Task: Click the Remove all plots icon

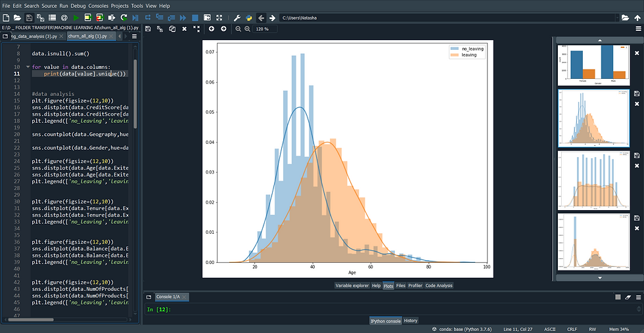Action: (x=196, y=29)
